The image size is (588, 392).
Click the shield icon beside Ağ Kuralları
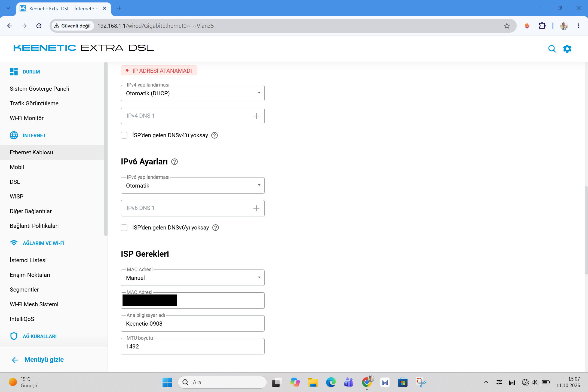click(x=14, y=336)
